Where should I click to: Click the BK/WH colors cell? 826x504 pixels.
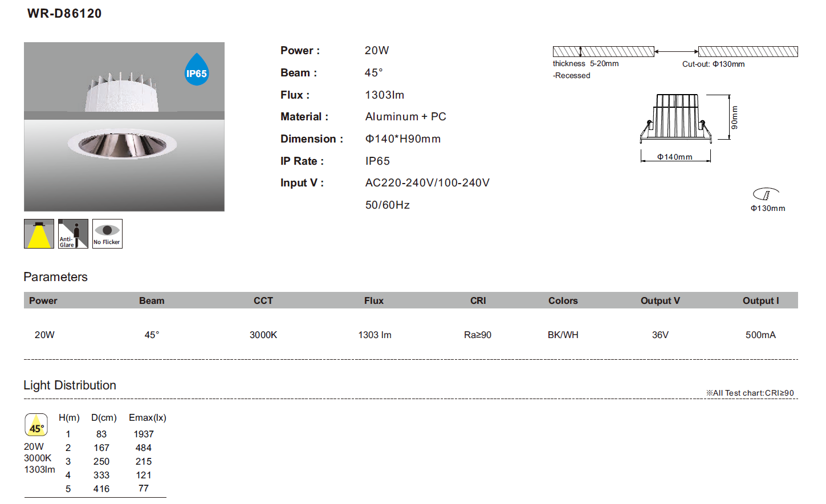click(x=563, y=335)
